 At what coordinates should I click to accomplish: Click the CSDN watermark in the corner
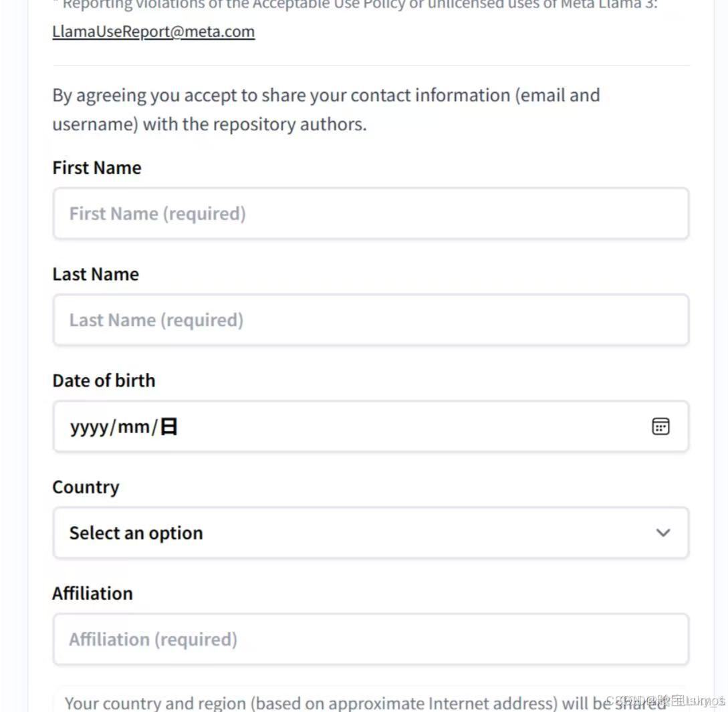coord(665,701)
